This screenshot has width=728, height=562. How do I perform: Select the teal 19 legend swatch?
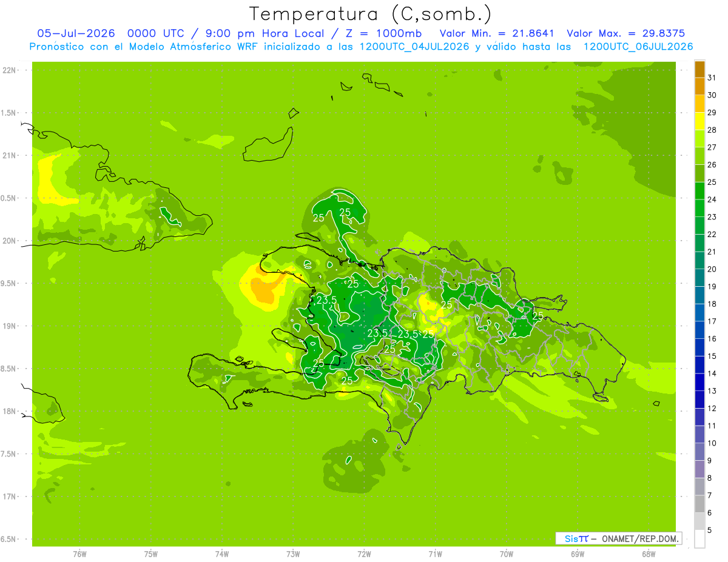(699, 278)
